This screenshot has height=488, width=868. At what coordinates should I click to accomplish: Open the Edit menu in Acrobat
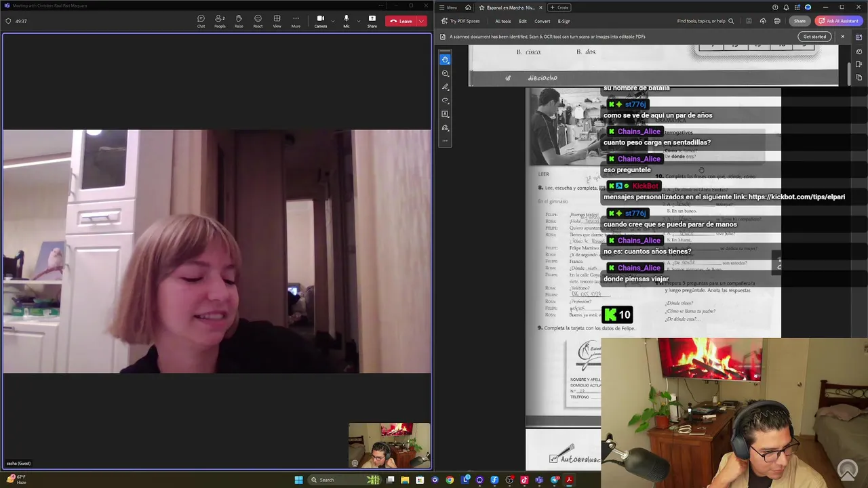point(523,21)
